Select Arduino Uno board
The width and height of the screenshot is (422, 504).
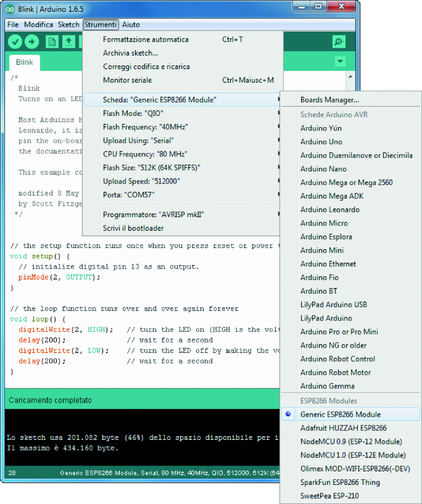click(351, 142)
